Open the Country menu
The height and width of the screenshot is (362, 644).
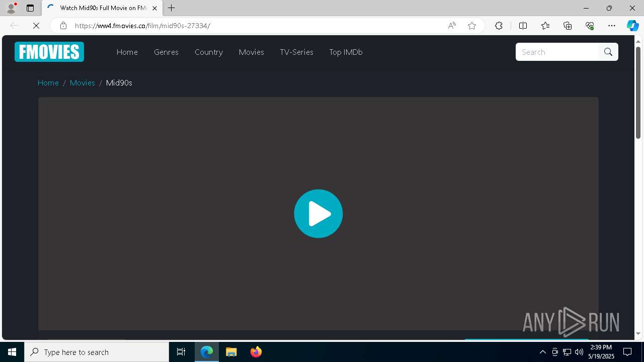[209, 52]
